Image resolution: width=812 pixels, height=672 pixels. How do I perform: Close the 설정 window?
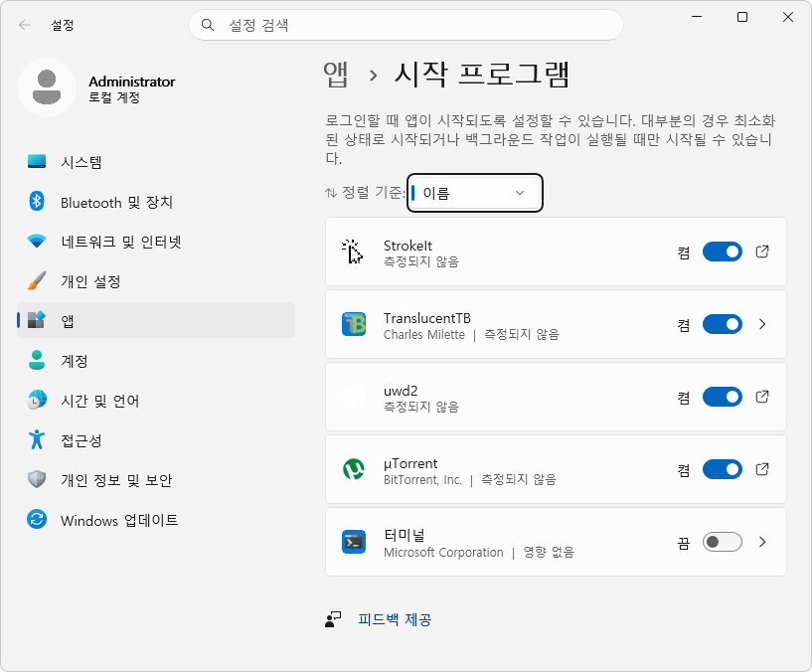[x=788, y=17]
